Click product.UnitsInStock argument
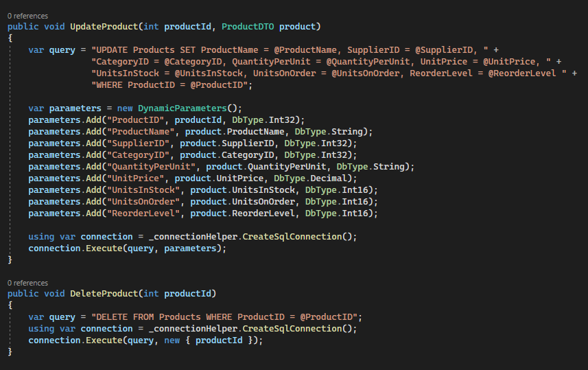 (x=242, y=190)
